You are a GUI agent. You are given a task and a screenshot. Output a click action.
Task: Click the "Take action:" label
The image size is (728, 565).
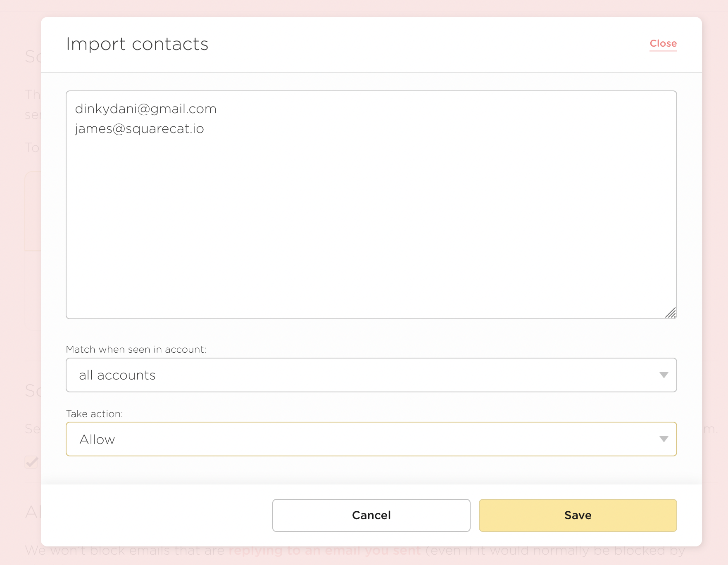click(x=95, y=414)
